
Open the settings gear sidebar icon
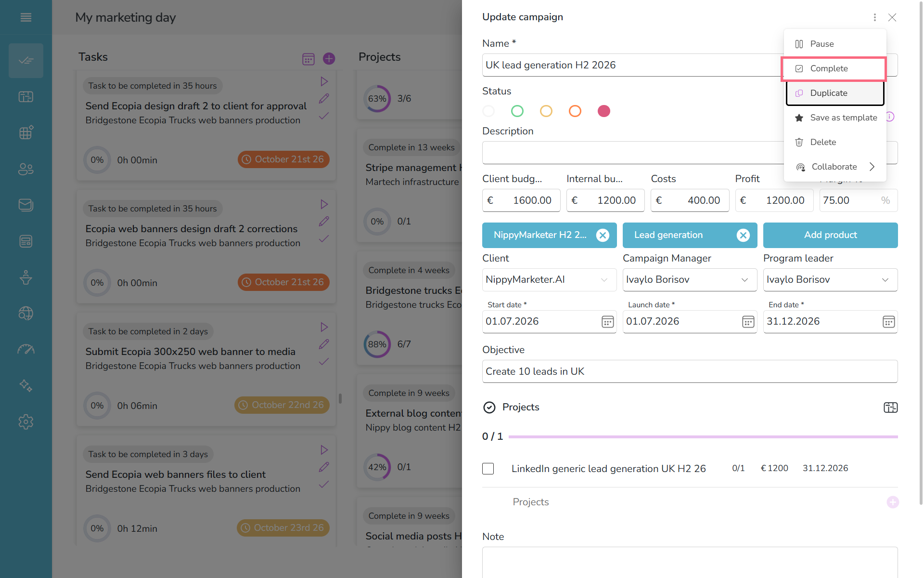point(26,422)
